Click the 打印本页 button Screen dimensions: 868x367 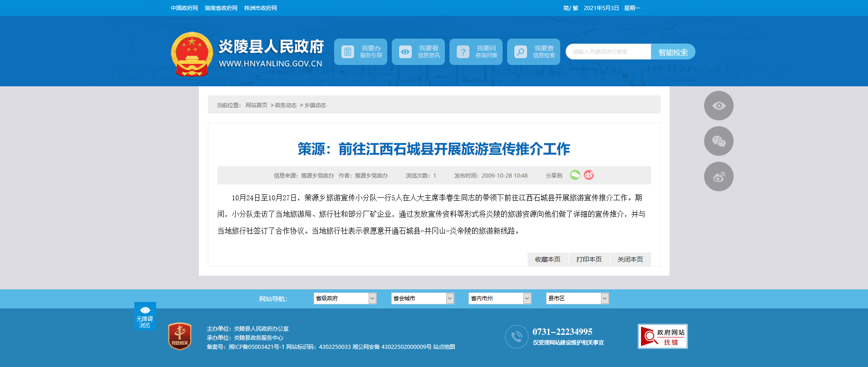tap(589, 259)
